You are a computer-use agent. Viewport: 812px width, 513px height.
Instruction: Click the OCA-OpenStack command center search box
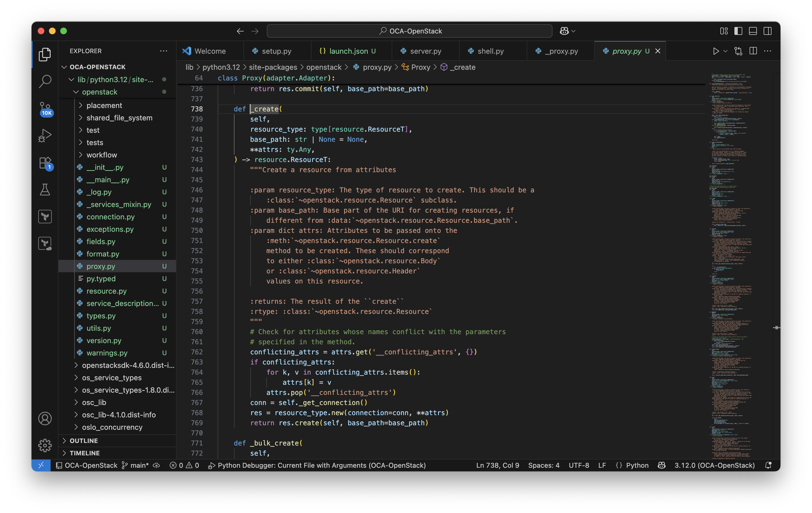pyautogui.click(x=409, y=31)
